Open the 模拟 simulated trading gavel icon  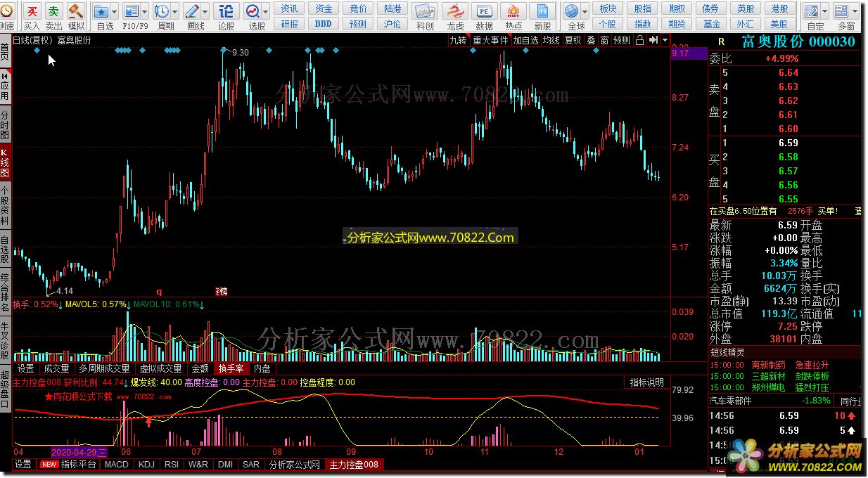pyautogui.click(x=76, y=12)
